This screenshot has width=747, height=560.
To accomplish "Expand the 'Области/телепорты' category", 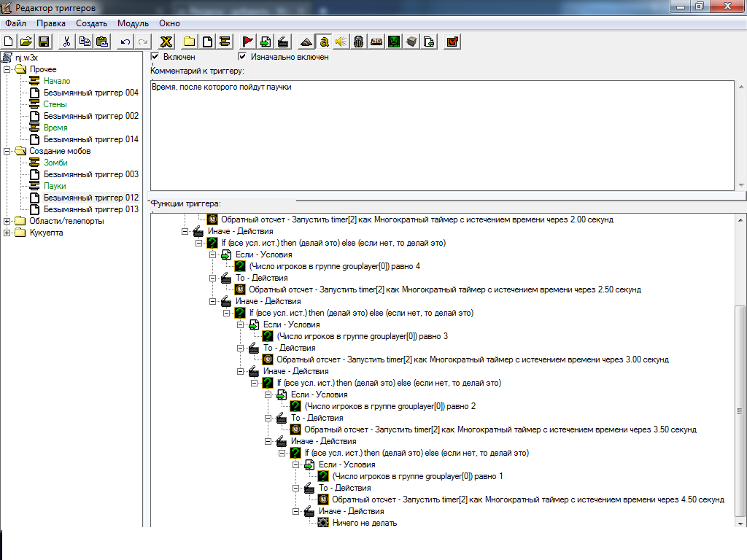I will click(7, 221).
